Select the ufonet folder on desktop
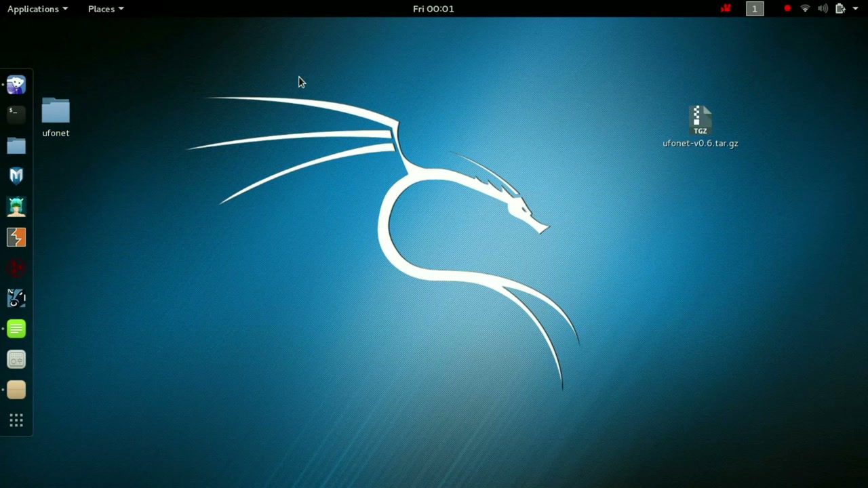 [56, 117]
